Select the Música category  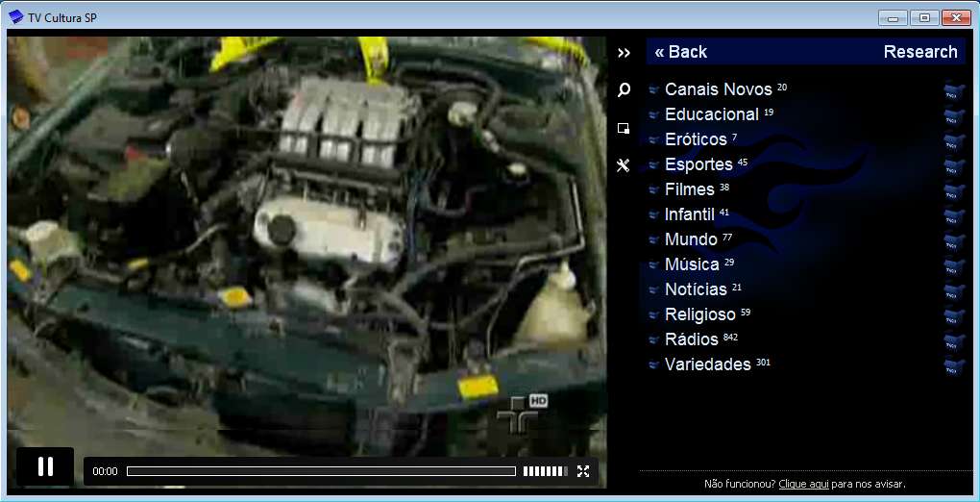coord(692,264)
